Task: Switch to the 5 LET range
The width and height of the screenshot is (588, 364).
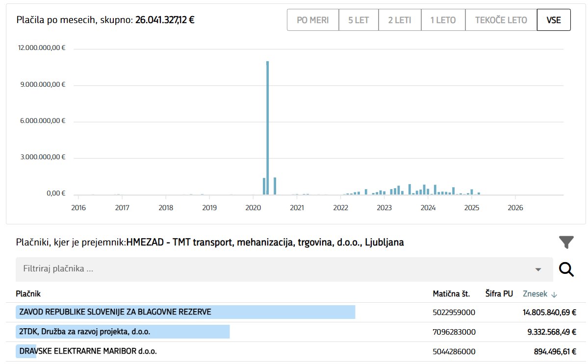Action: [358, 20]
